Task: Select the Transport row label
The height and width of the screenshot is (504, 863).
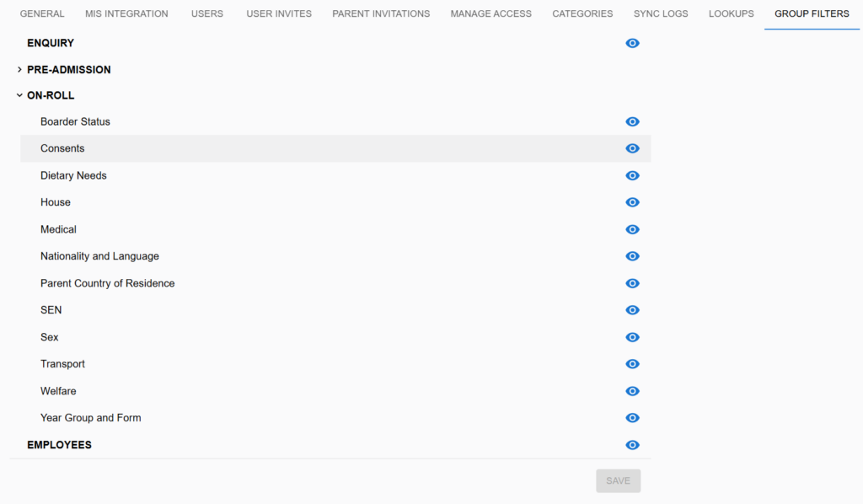Action: click(62, 364)
